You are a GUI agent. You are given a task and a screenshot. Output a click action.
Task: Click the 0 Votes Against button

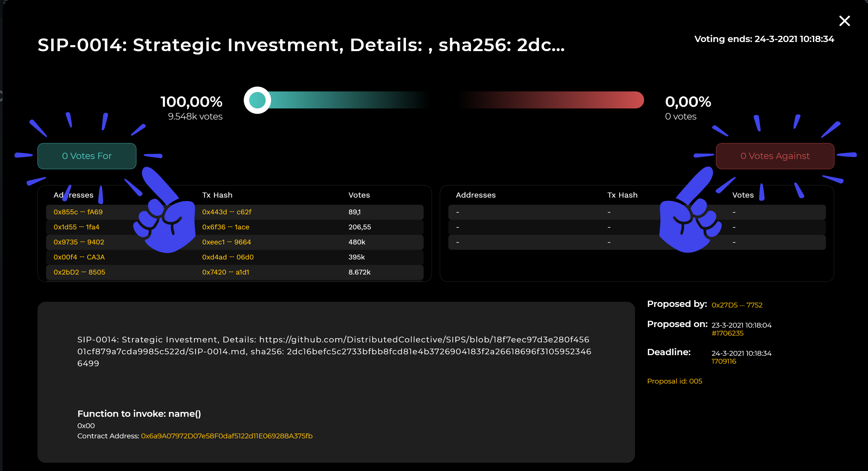[775, 156]
